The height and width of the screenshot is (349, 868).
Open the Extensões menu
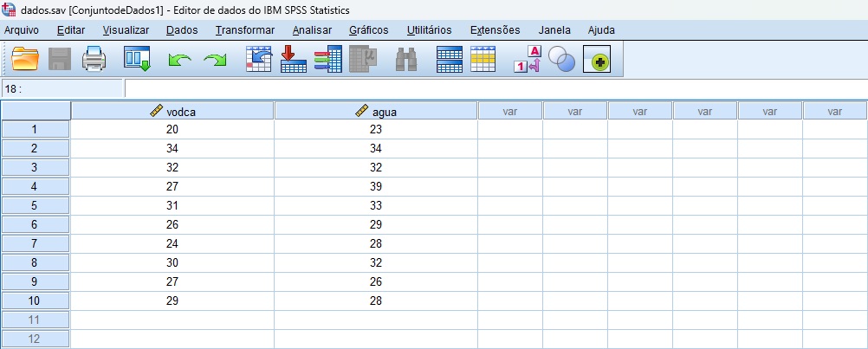495,30
